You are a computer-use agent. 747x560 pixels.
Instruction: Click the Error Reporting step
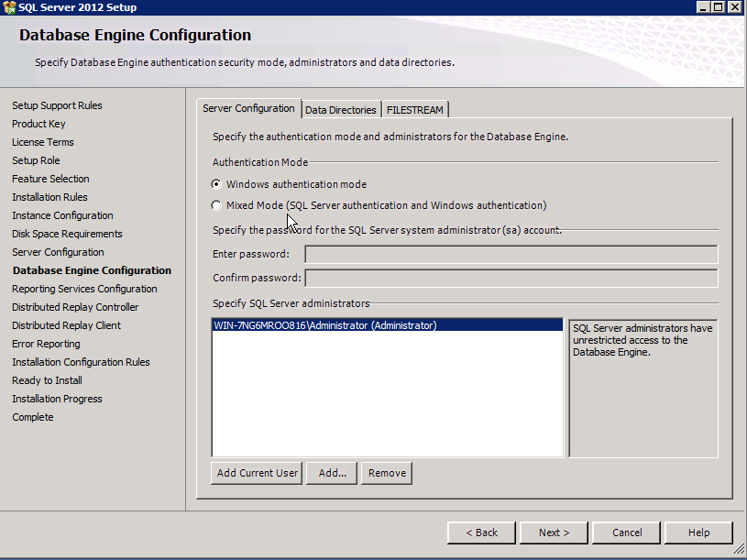coord(46,344)
